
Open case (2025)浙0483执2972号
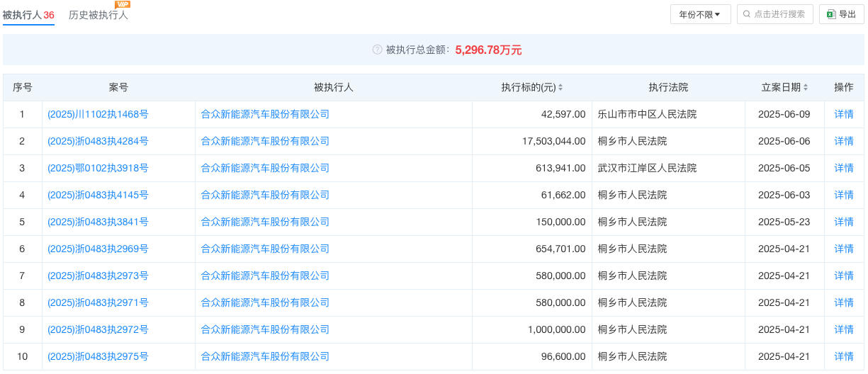tap(98, 329)
